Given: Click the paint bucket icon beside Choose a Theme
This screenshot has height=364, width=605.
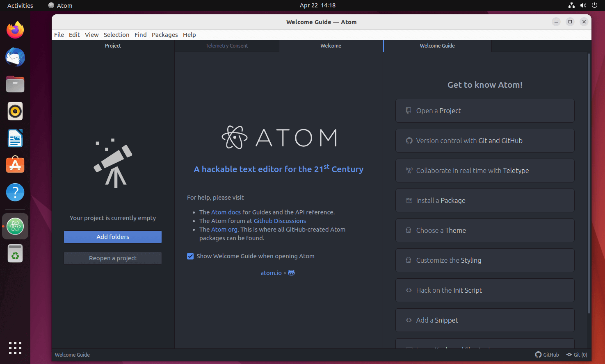Looking at the screenshot, I should point(409,230).
